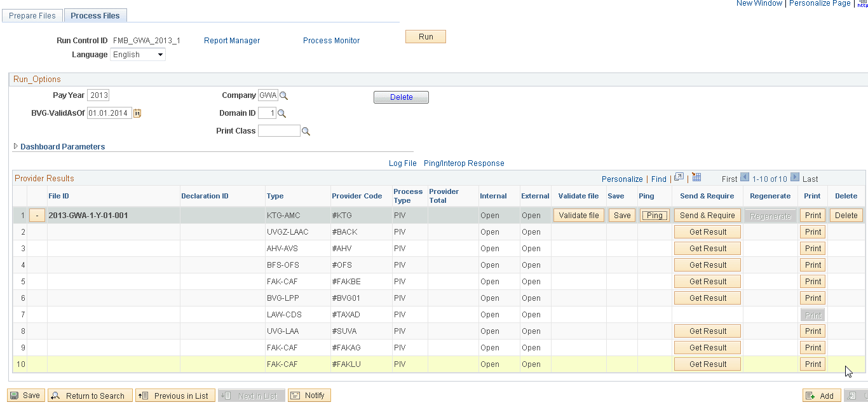868x407 pixels.
Task: Go to last rows arrow icon
Action: pyautogui.click(x=795, y=178)
